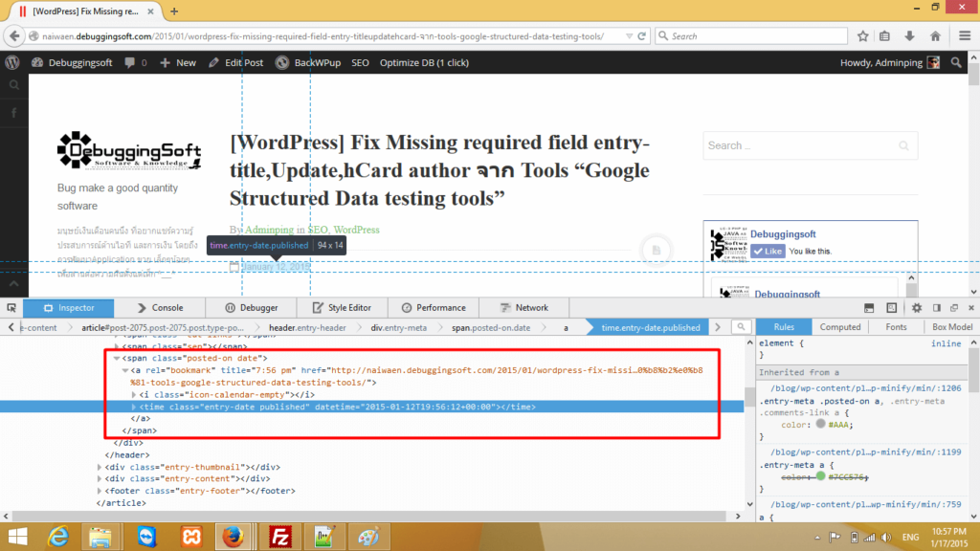
Task: Open the Box Model sidebar tab
Action: [952, 327]
